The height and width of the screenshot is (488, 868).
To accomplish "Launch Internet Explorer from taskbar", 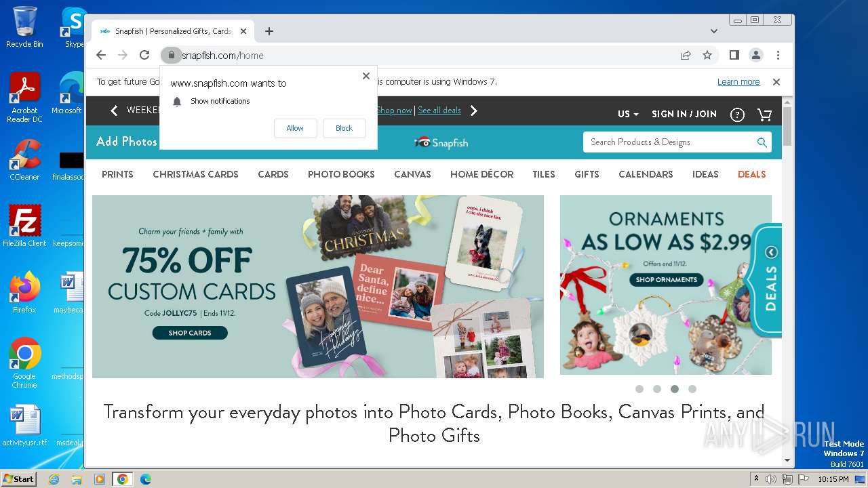I will (54, 479).
